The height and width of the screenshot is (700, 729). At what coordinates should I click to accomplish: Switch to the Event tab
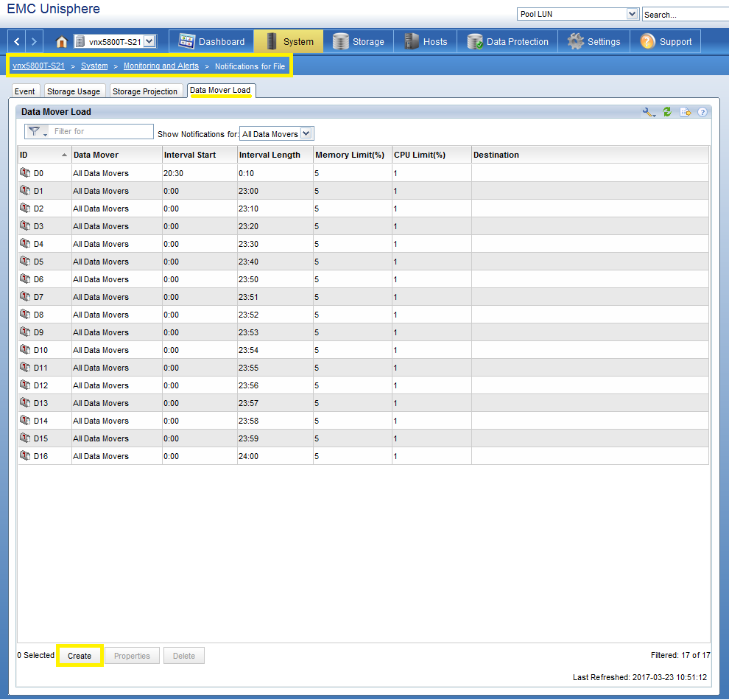(x=24, y=91)
